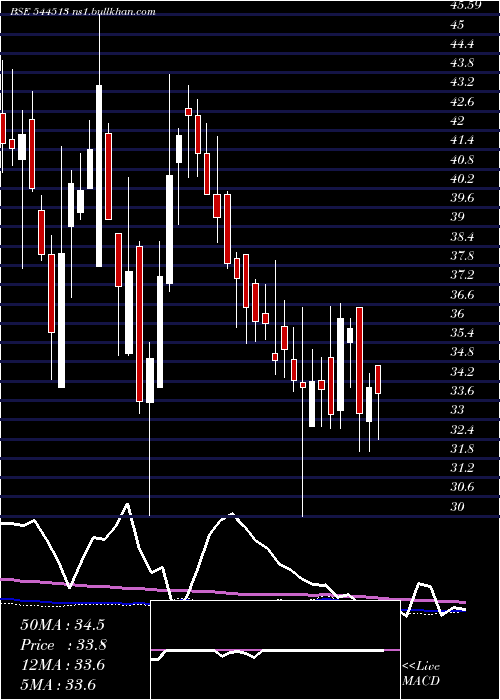
Task: Click the 40.2 price axis label
Action: pos(462,179)
